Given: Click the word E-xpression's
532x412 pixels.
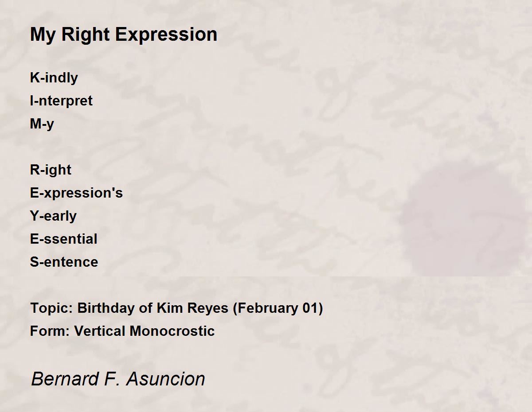Looking at the screenshot, I should point(76,193).
